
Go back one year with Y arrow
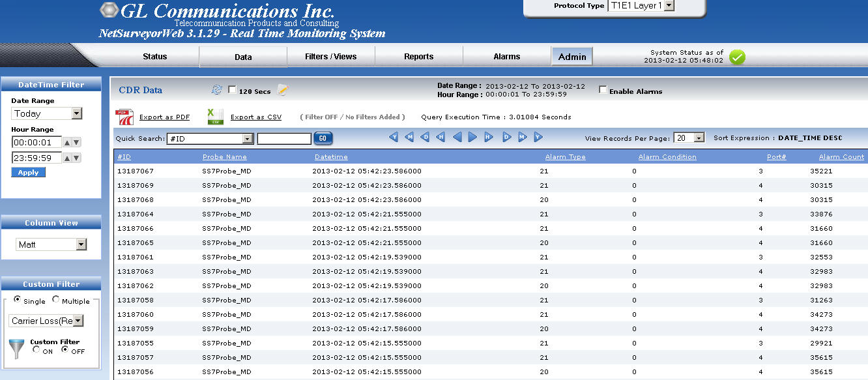click(x=394, y=137)
